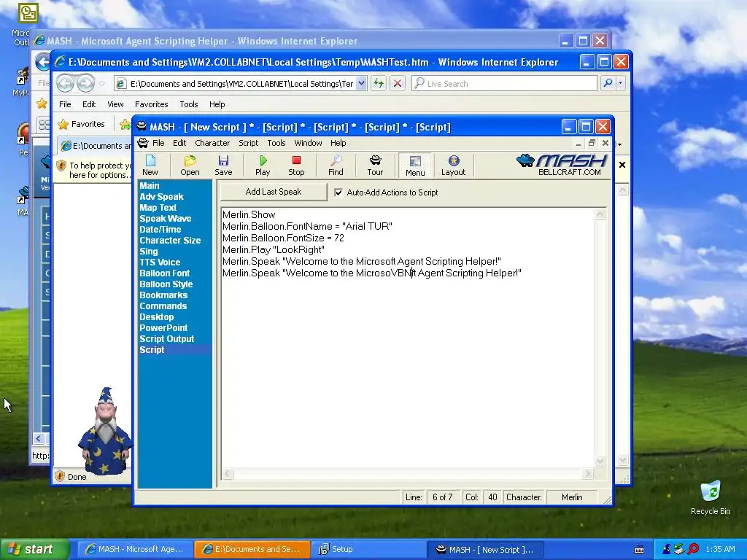The height and width of the screenshot is (560, 747).
Task: Open the Window menu in MASH
Action: 308,143
